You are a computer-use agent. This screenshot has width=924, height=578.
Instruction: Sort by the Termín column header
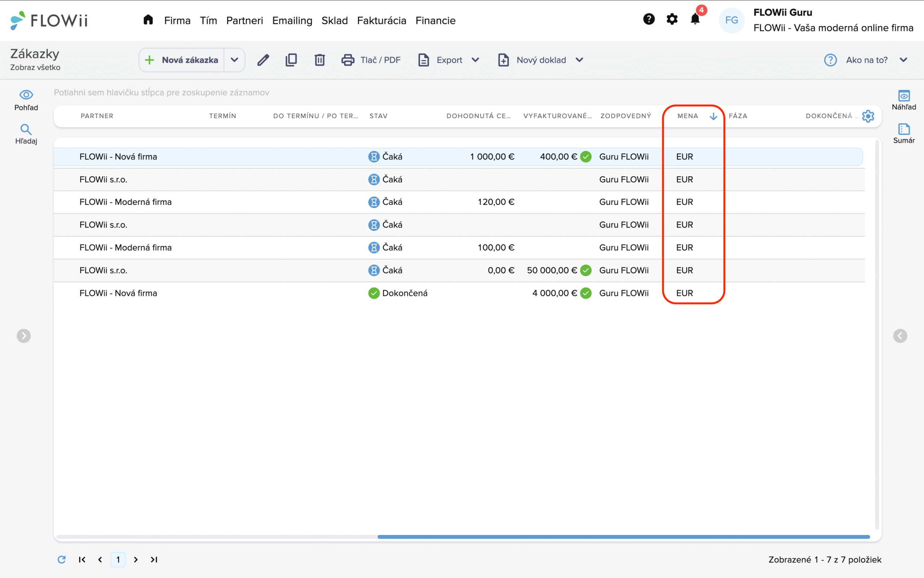pyautogui.click(x=223, y=116)
